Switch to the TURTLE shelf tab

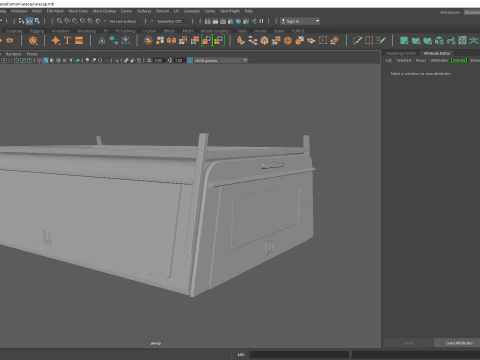298,31
